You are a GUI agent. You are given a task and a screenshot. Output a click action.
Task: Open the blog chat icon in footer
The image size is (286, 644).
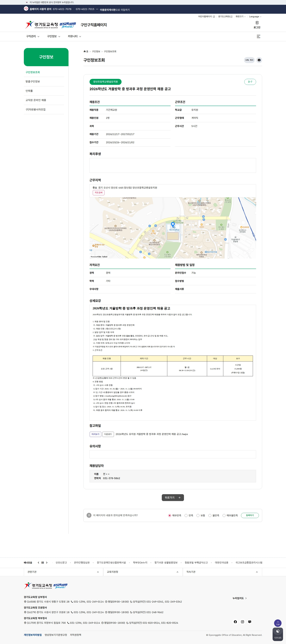[250, 622]
